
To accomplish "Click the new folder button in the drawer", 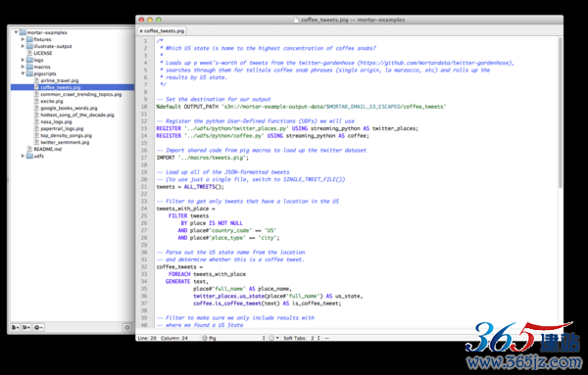I will tap(26, 327).
